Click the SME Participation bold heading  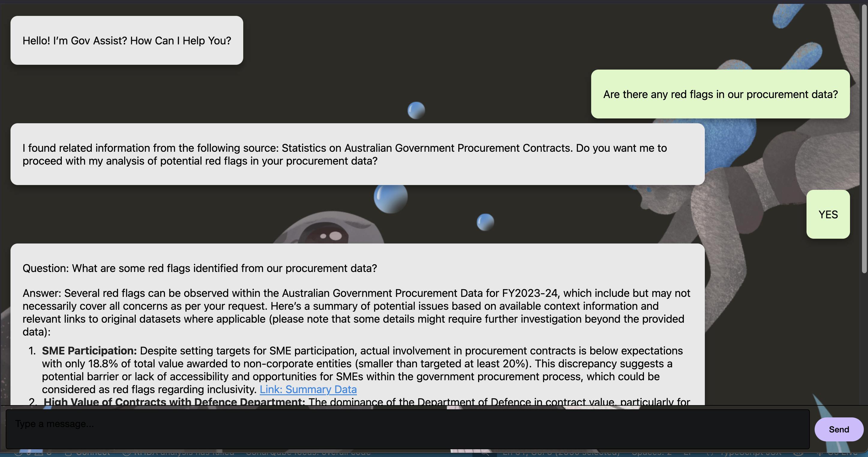[89, 351]
